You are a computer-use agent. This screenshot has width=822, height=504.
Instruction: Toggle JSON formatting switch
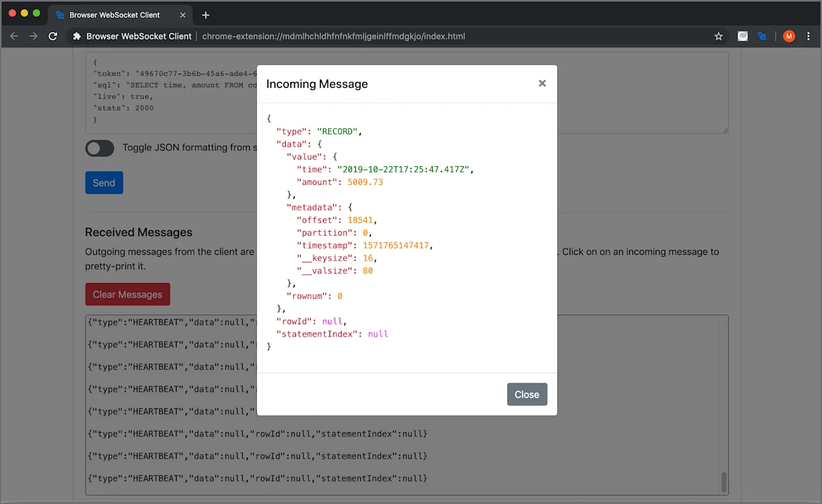(100, 148)
